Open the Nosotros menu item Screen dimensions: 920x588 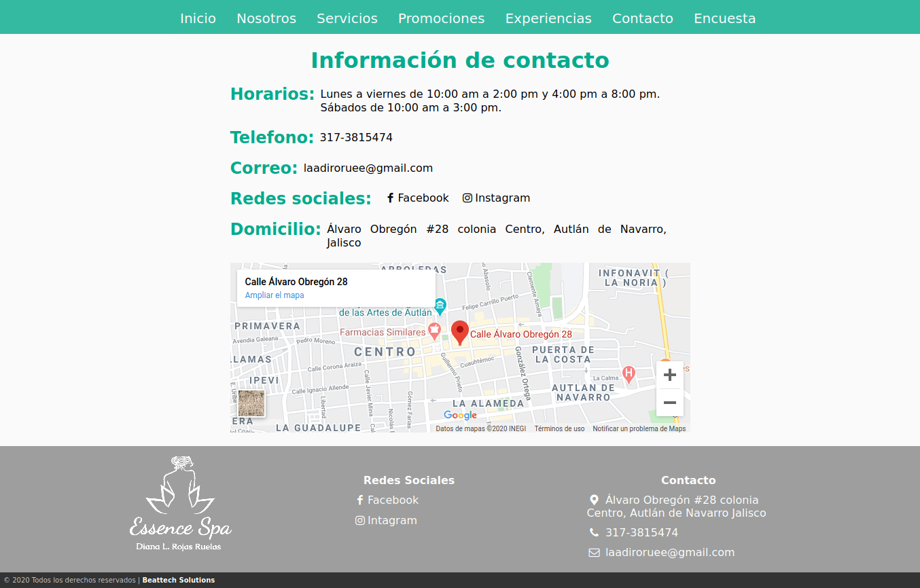(x=266, y=18)
